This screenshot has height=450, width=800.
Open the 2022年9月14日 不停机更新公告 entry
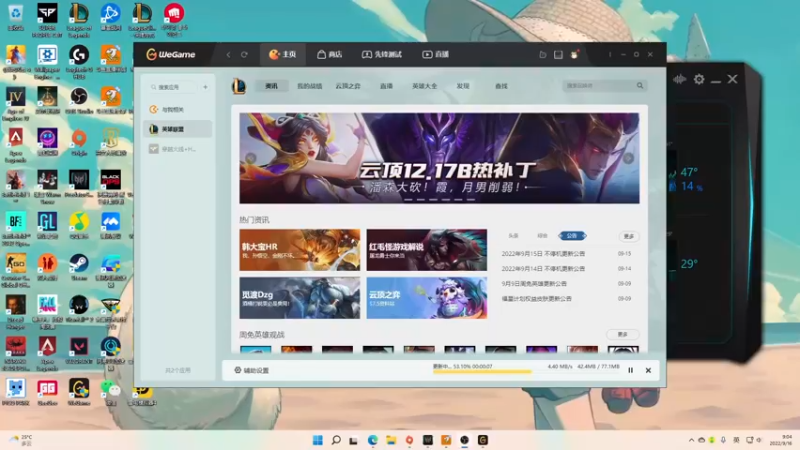pyautogui.click(x=543, y=268)
